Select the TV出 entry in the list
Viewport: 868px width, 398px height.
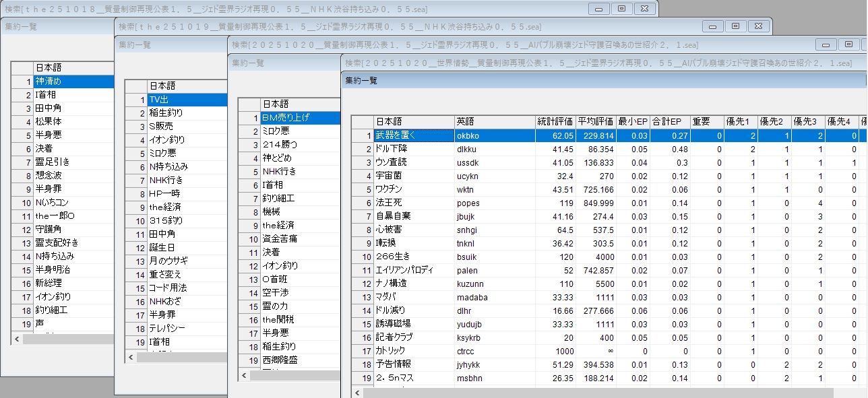pos(186,100)
